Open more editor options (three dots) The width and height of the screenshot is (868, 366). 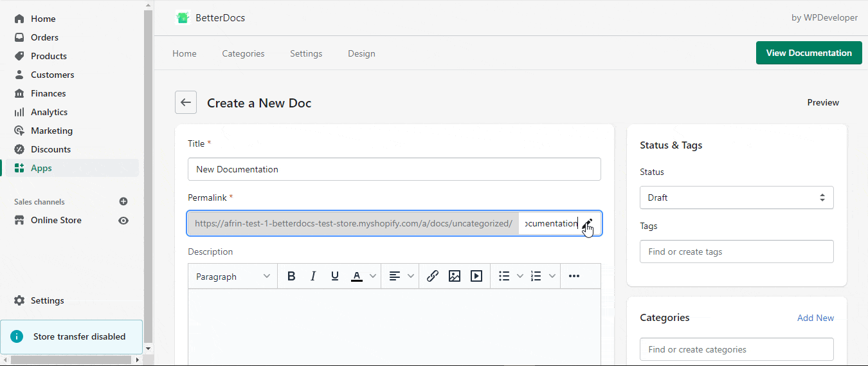click(574, 276)
